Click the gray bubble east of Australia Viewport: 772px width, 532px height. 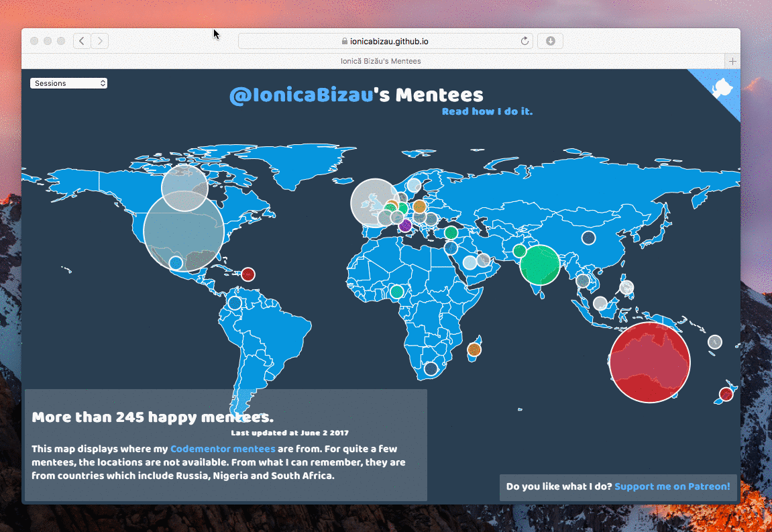coord(715,341)
